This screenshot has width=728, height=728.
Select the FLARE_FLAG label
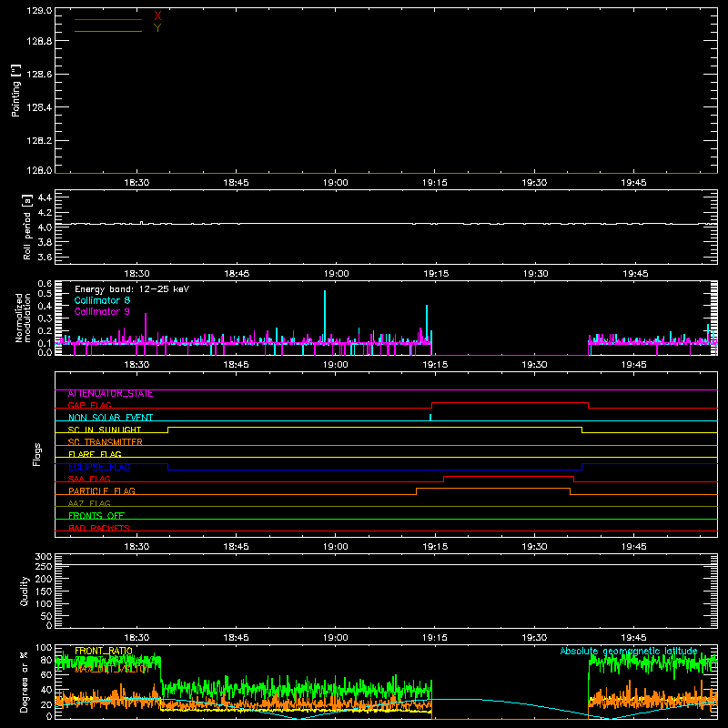pyautogui.click(x=95, y=454)
